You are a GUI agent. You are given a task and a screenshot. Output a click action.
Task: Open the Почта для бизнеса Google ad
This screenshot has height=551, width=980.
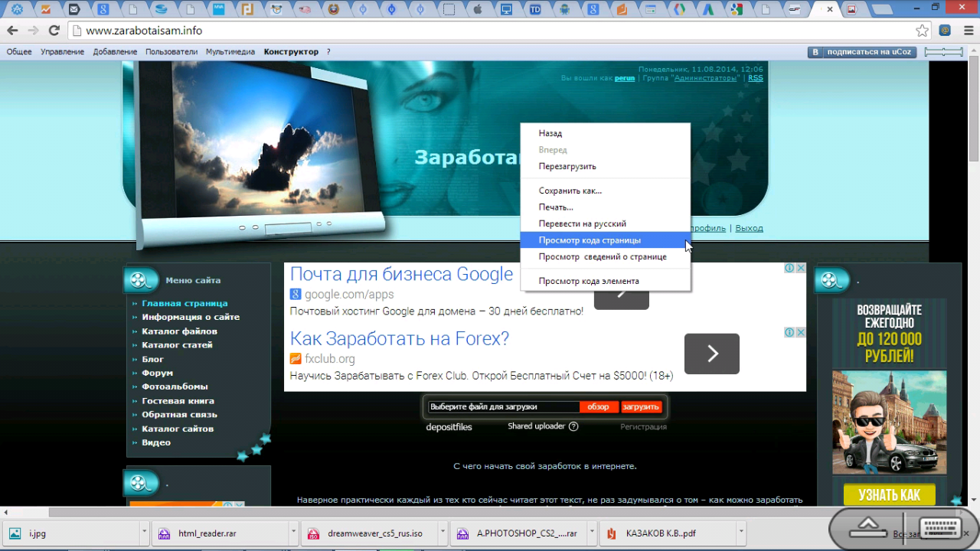pos(401,274)
